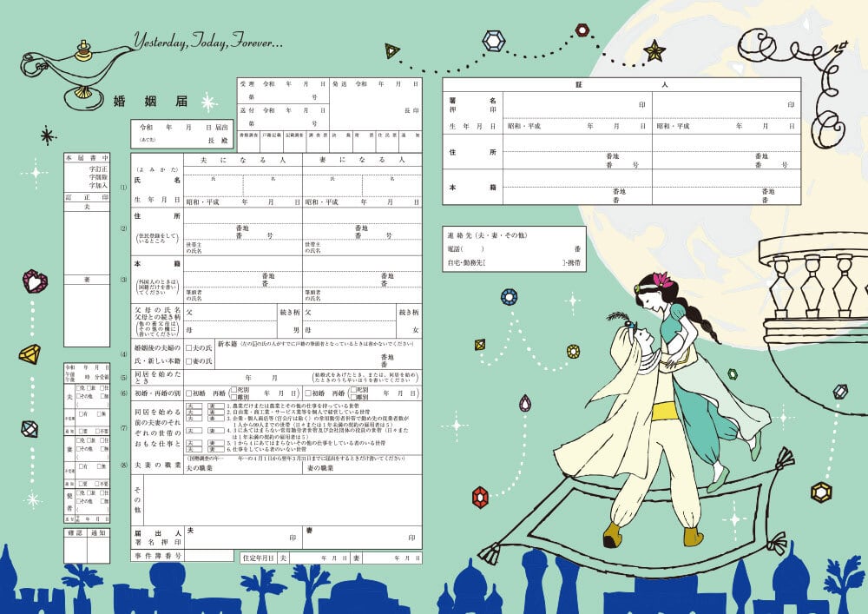Click wife's 母 name field
This screenshot has width=868, height=614.
coord(350,329)
